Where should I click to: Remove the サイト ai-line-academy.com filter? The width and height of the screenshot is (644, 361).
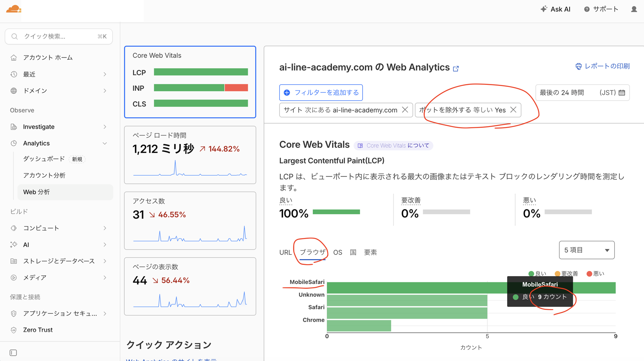tap(405, 110)
